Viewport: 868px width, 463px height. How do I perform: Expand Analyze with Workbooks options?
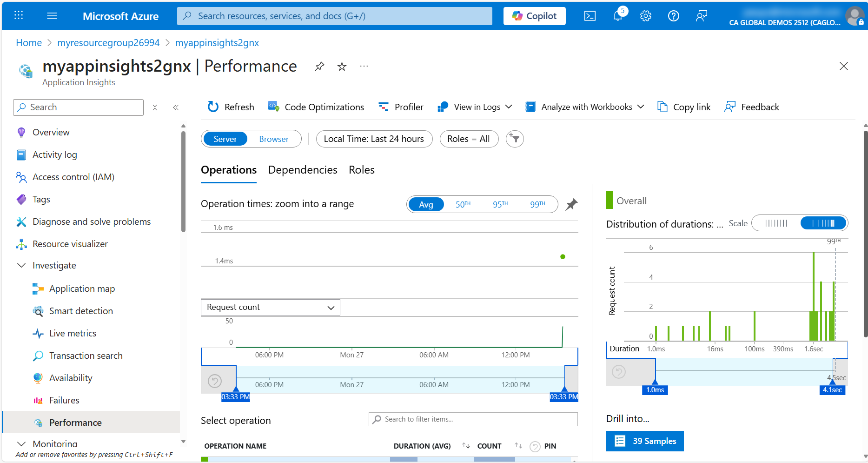tap(584, 107)
